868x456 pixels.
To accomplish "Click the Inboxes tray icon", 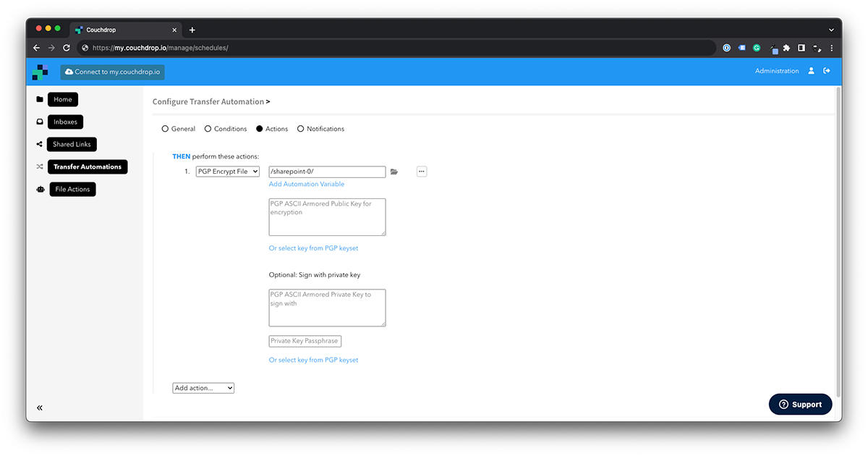I will [40, 122].
